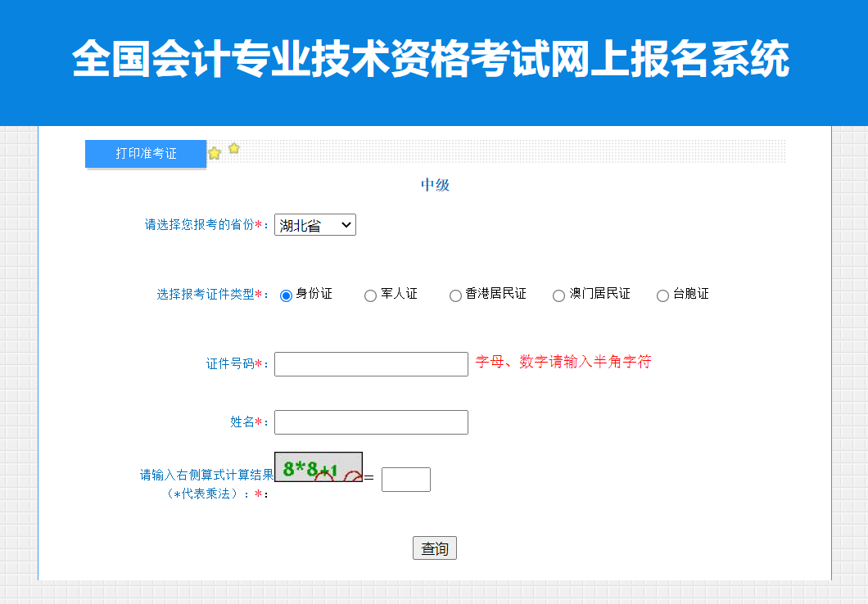Screen dimensions: 868x604
Task: Open the province dropdown showing 湖北省
Action: pyautogui.click(x=314, y=224)
